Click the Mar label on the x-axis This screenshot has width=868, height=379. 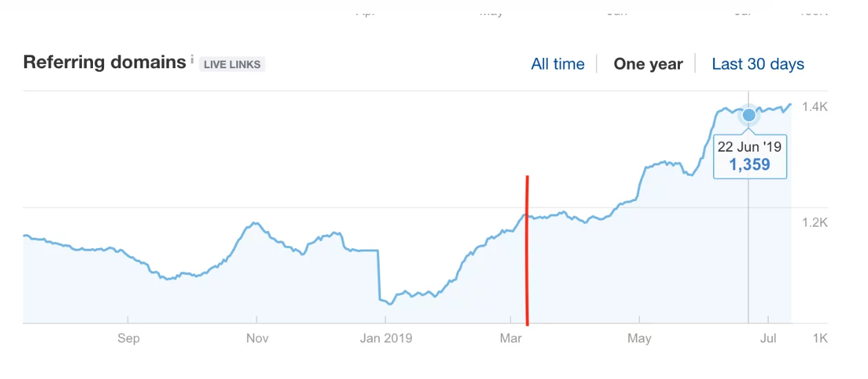pyautogui.click(x=510, y=338)
